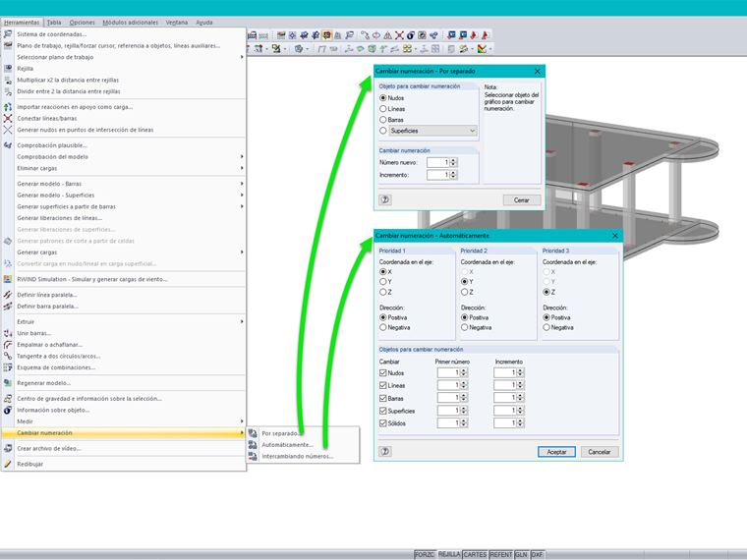Image resolution: width=747 pixels, height=560 pixels.
Task: Click the four yellow squares toolbar icon
Action: [407, 48]
